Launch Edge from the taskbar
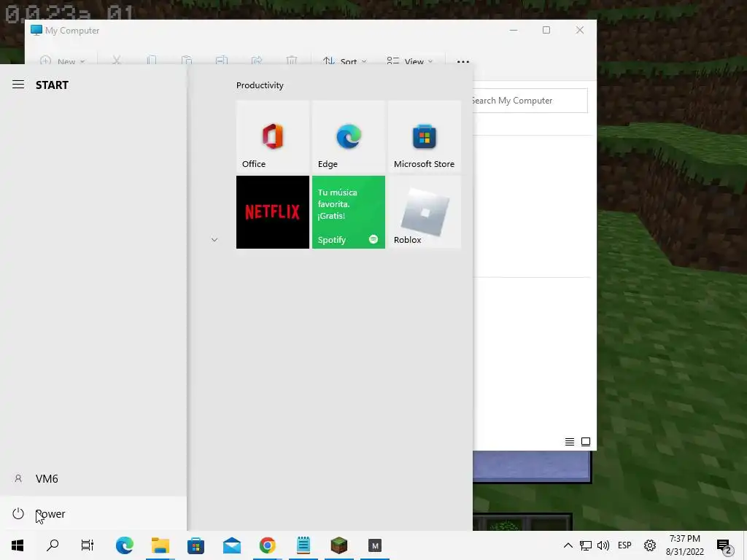The height and width of the screenshot is (560, 747). pyautogui.click(x=124, y=545)
